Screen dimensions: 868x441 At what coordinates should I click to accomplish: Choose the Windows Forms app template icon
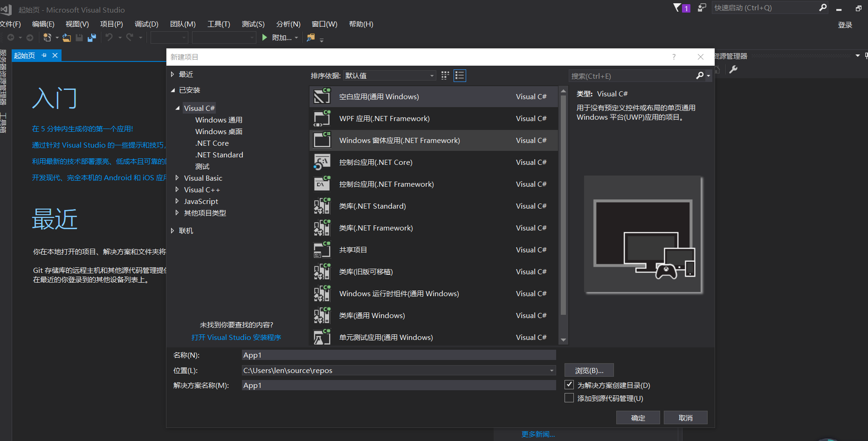(322, 140)
